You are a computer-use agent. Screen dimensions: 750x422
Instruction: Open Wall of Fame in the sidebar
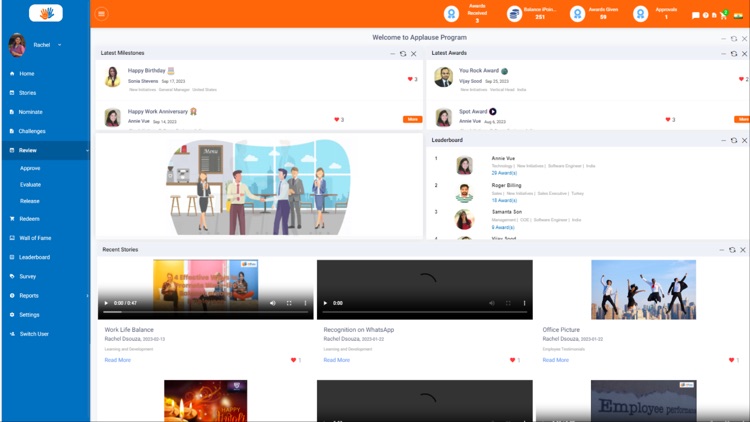click(35, 238)
